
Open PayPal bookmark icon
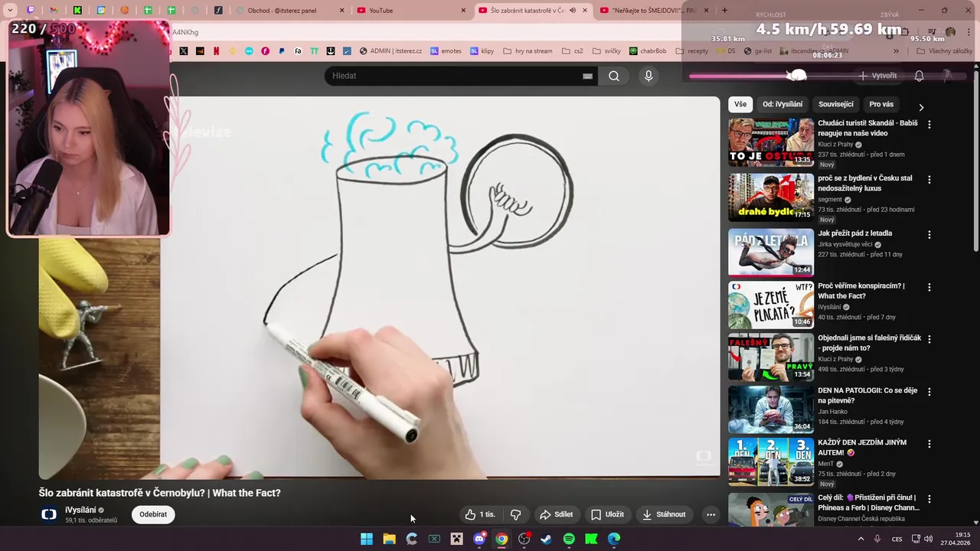(x=282, y=51)
